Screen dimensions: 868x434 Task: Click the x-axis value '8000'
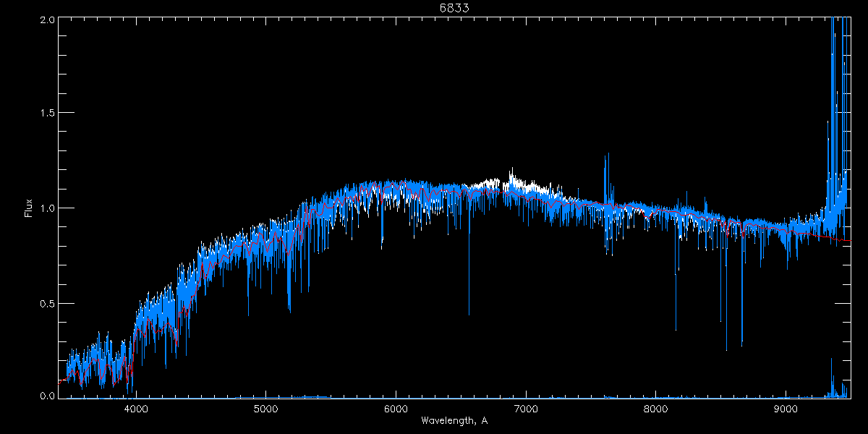coord(655,409)
